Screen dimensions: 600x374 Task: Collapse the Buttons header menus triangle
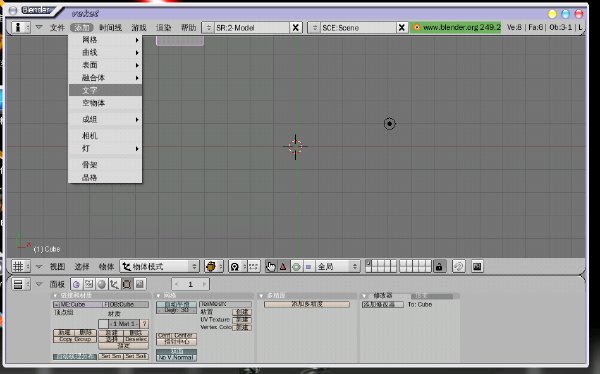click(39, 284)
